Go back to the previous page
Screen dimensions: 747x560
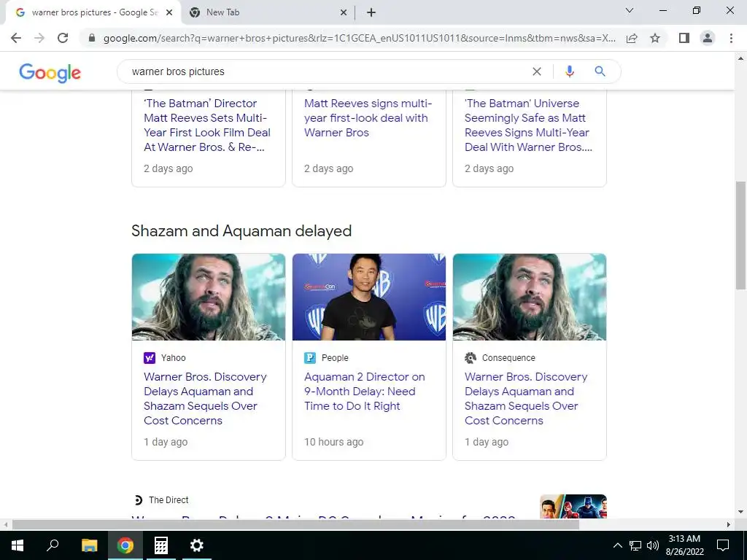(16, 38)
